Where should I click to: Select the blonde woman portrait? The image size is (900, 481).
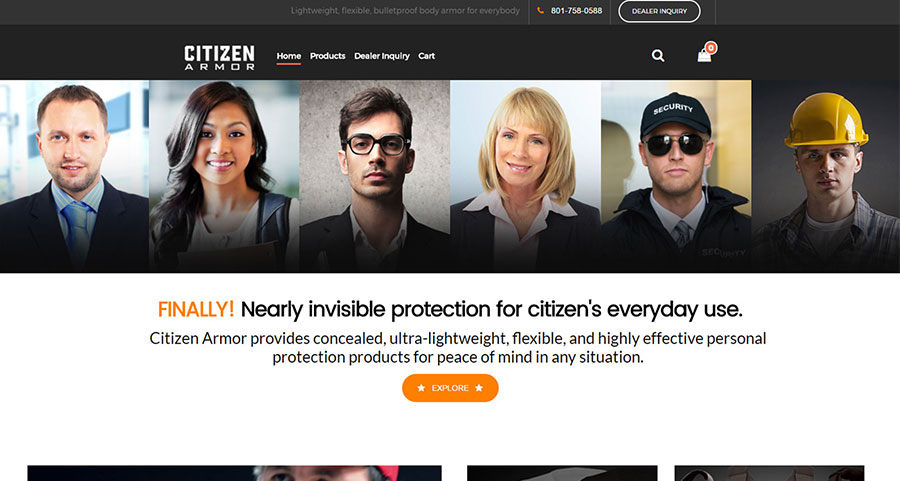(526, 176)
